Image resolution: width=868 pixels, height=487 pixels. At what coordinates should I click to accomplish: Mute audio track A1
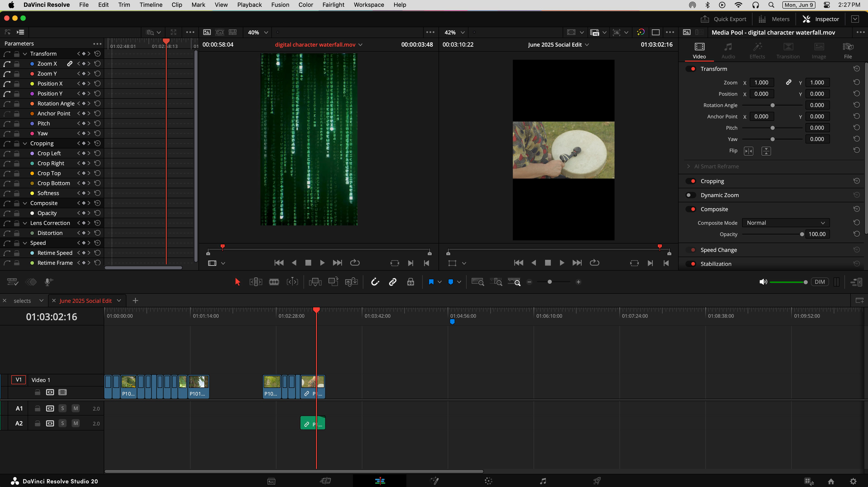[x=75, y=408]
